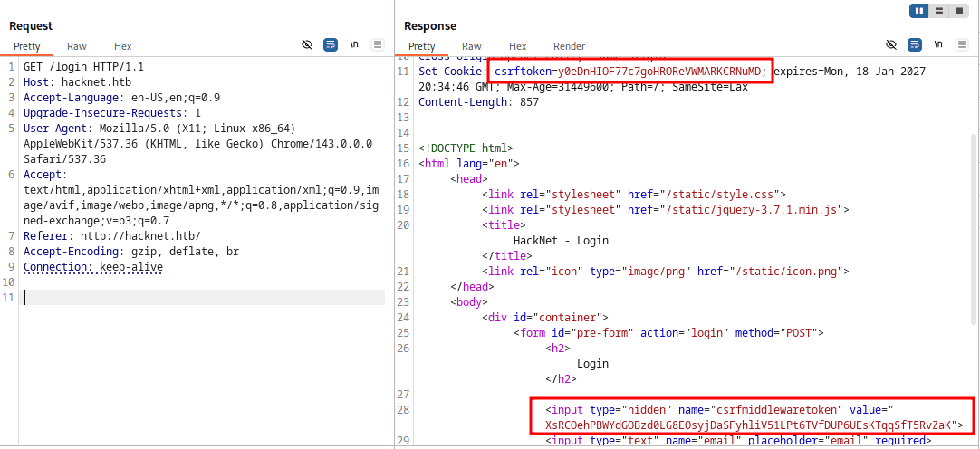Viewport: 980px width, 449px height.
Task: Switch Request view to Hex tab
Action: [122, 46]
